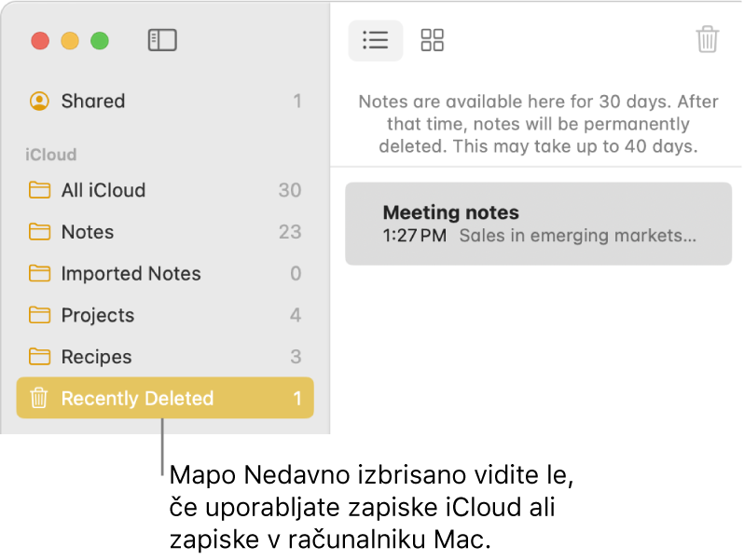Click the green full screen button
Viewport: 744px width, 560px height.
click(x=100, y=41)
